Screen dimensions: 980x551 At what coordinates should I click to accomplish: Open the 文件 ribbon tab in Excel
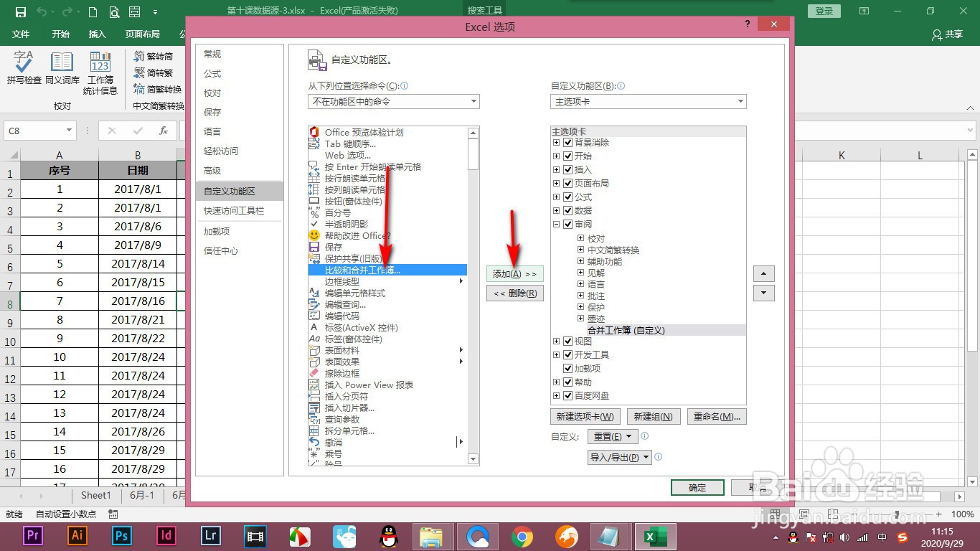pos(21,34)
